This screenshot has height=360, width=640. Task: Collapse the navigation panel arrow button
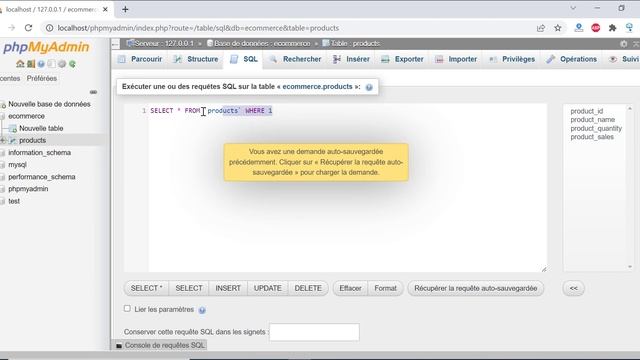click(116, 44)
